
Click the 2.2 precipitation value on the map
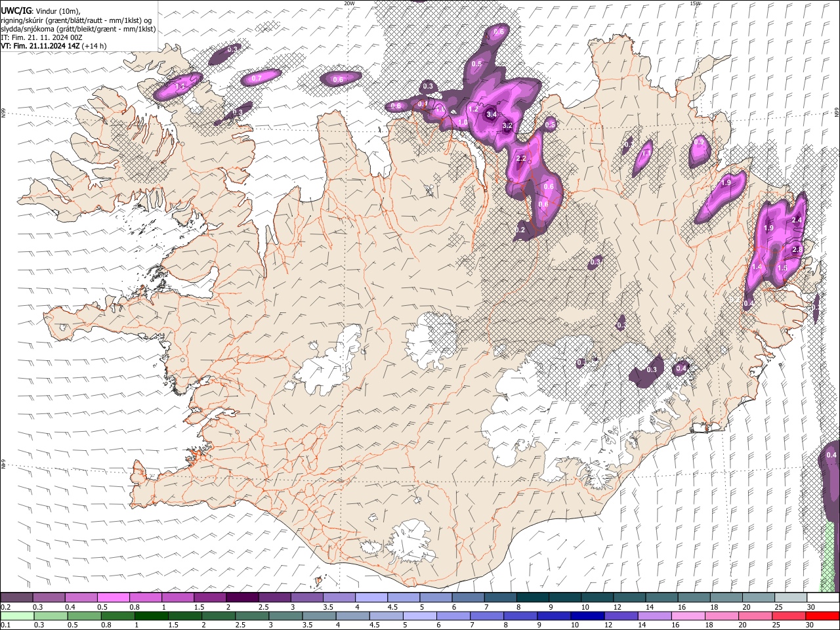[522, 159]
